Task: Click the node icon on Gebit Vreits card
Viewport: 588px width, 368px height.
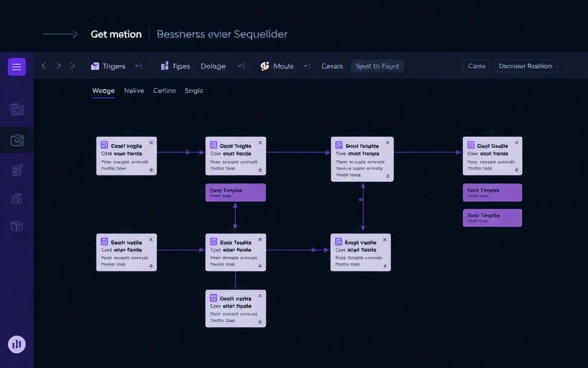Action: click(x=214, y=298)
